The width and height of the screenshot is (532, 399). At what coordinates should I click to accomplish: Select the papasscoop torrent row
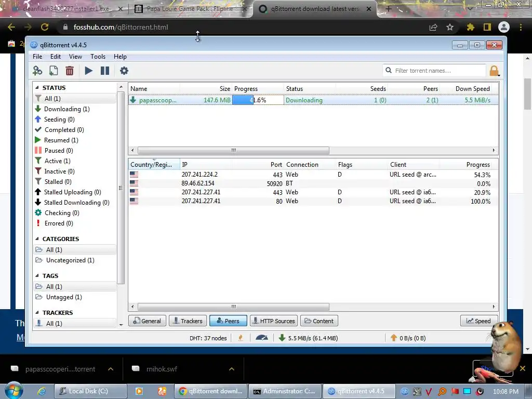pyautogui.click(x=313, y=100)
